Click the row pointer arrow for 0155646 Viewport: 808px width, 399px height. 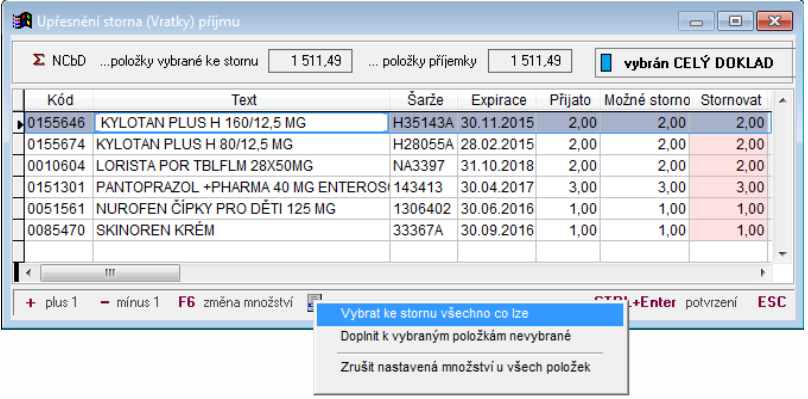pos(20,124)
